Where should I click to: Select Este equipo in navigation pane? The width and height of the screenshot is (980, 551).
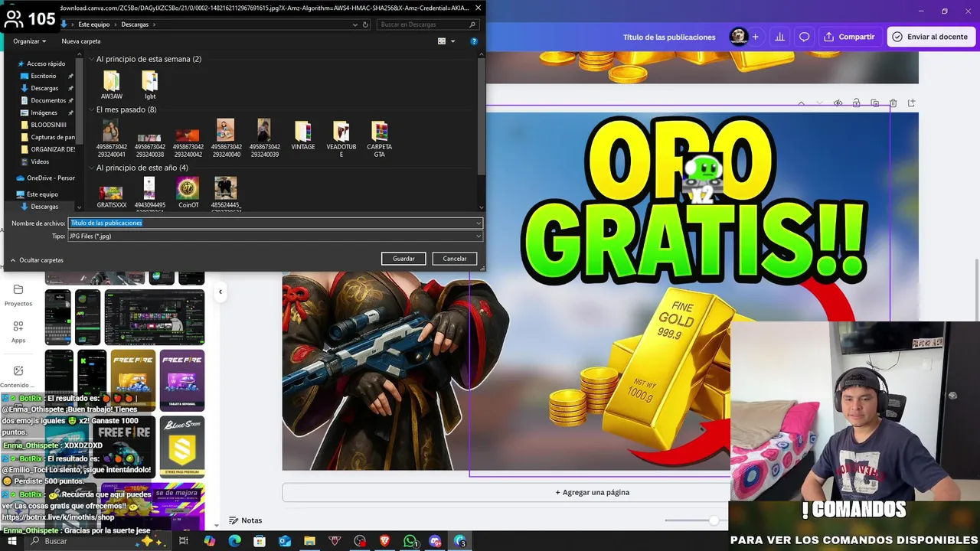click(38, 194)
